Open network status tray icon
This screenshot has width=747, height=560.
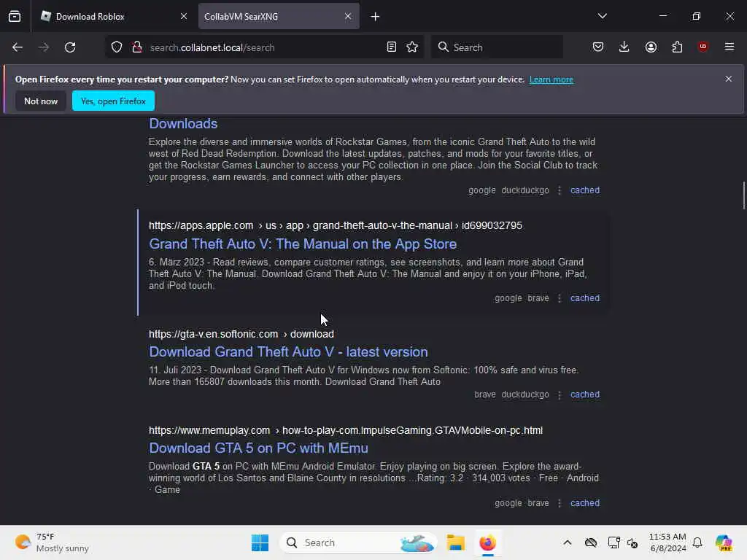point(614,542)
